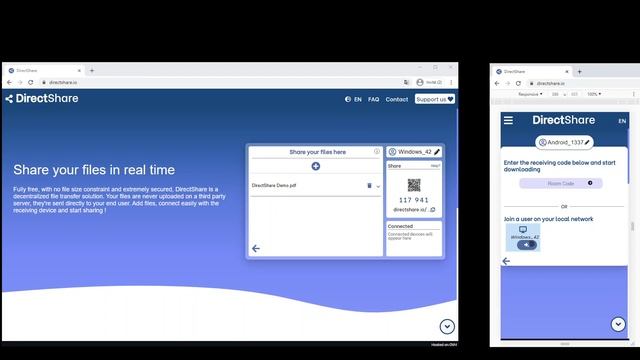Click the Windows_42 user avatar icon
This screenshot has width=640, height=360.
click(392, 152)
